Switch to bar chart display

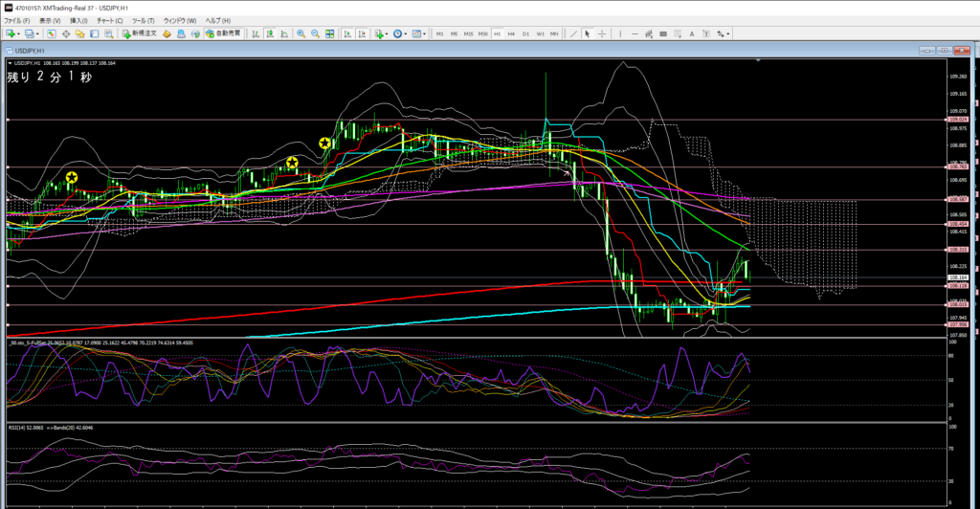256,33
